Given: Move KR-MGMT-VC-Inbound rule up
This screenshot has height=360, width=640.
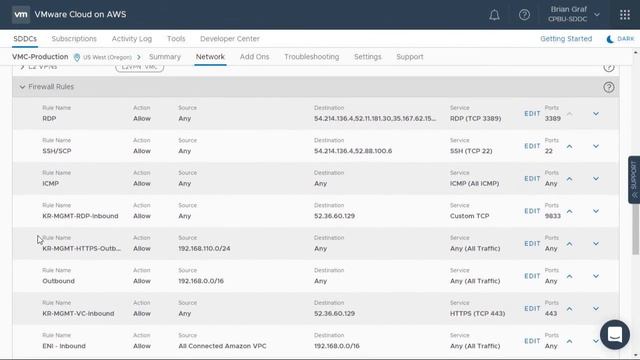Looking at the screenshot, I should coord(569,309).
